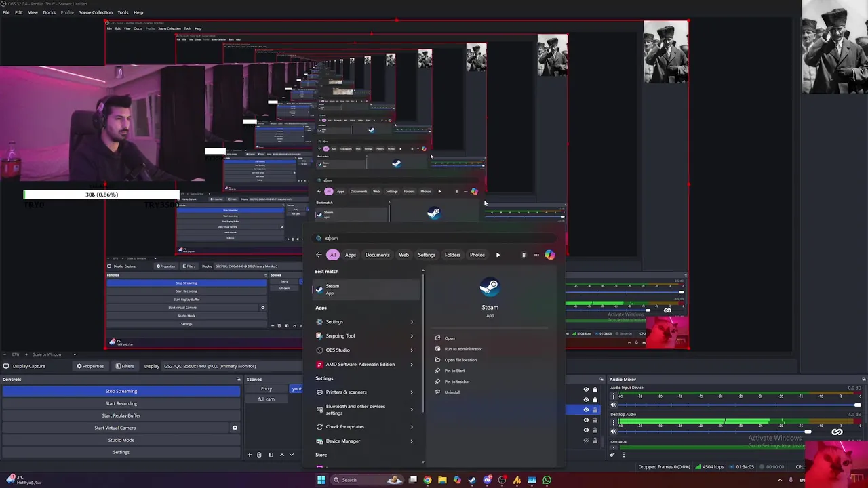Viewport: 868px width, 488px height.
Task: Select the Folders search filter tab
Action: click(x=452, y=255)
